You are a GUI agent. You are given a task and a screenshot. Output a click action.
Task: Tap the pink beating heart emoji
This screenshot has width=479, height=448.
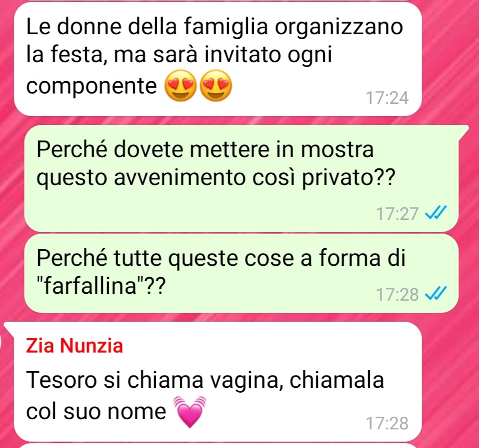[190, 412]
